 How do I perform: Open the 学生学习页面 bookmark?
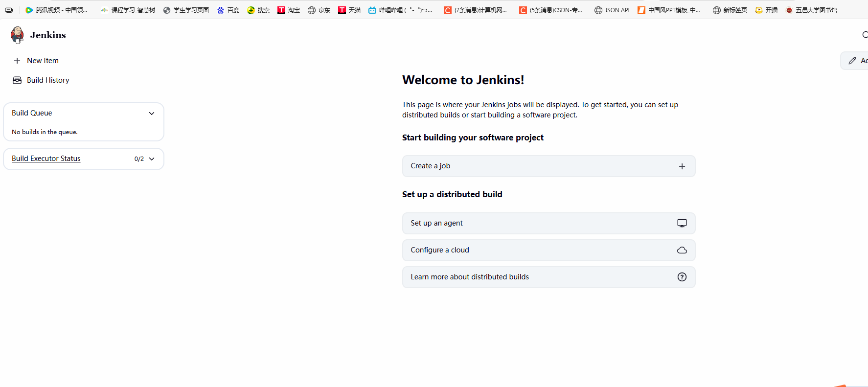click(186, 10)
